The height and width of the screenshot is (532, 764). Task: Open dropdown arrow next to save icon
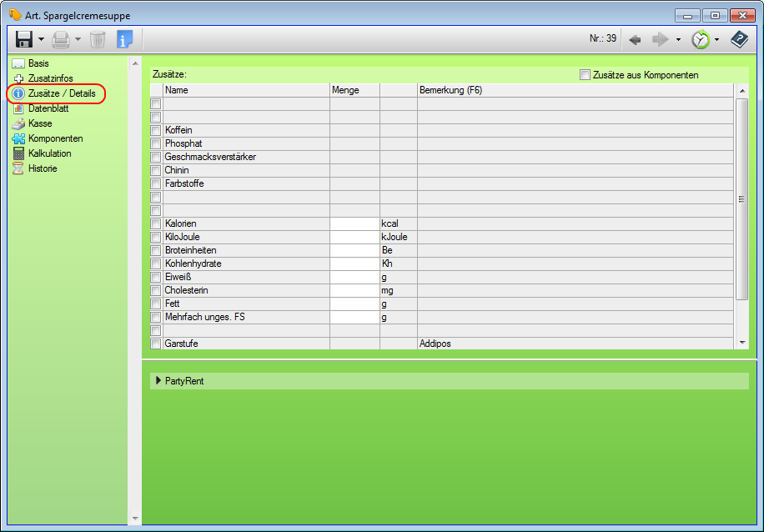pos(41,39)
